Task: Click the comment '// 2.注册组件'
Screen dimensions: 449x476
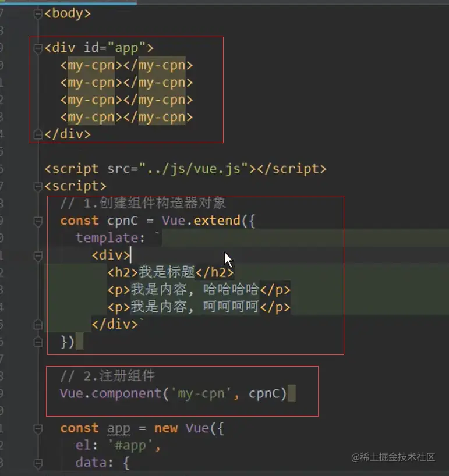Action: click(108, 376)
